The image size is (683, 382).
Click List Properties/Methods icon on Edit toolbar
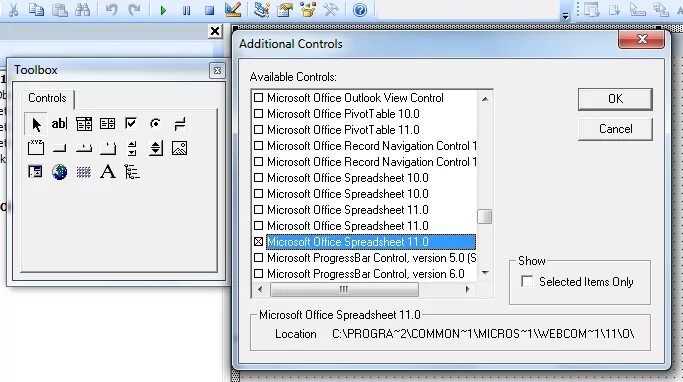pos(592,9)
